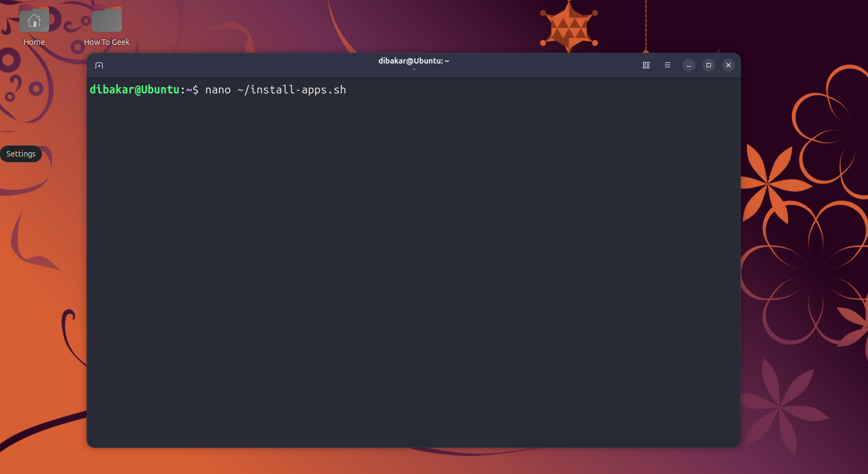Click the nano ~/install-apps.sh command text
Image resolution: width=868 pixels, height=474 pixels.
tap(275, 90)
